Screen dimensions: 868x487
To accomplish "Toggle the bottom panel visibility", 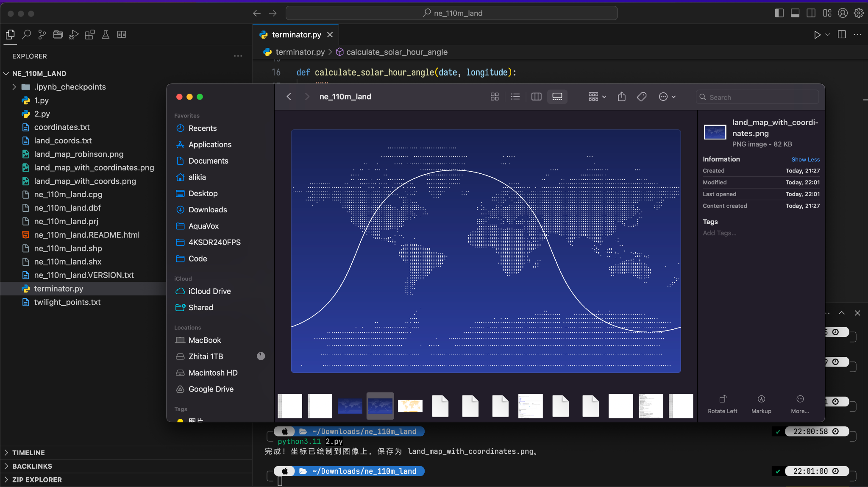I will click(795, 13).
